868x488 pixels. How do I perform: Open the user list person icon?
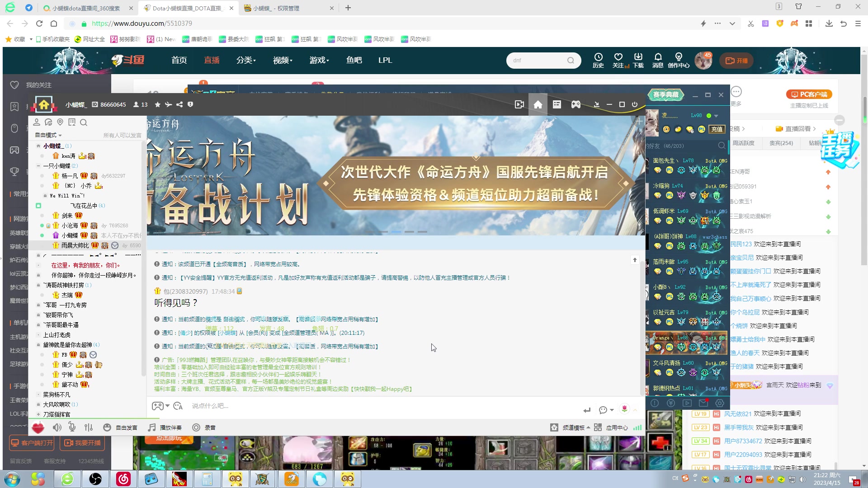(x=37, y=122)
